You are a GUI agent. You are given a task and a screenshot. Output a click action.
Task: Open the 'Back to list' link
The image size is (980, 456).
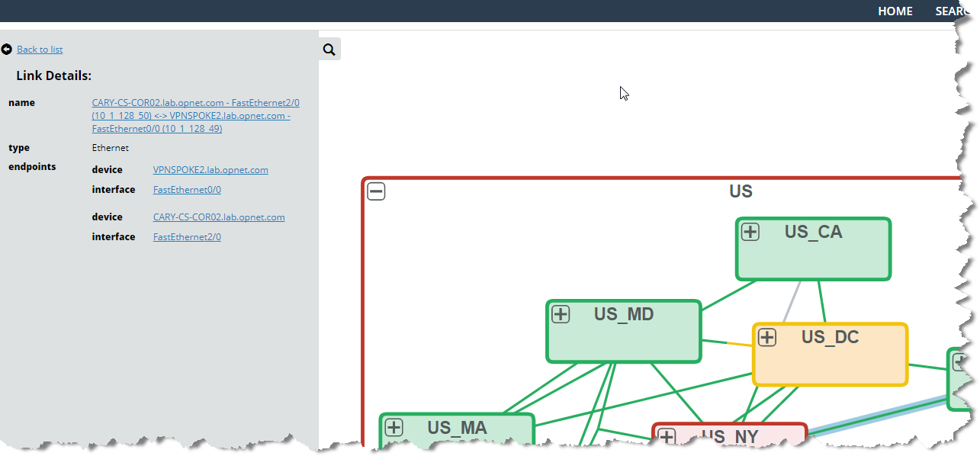tap(40, 50)
